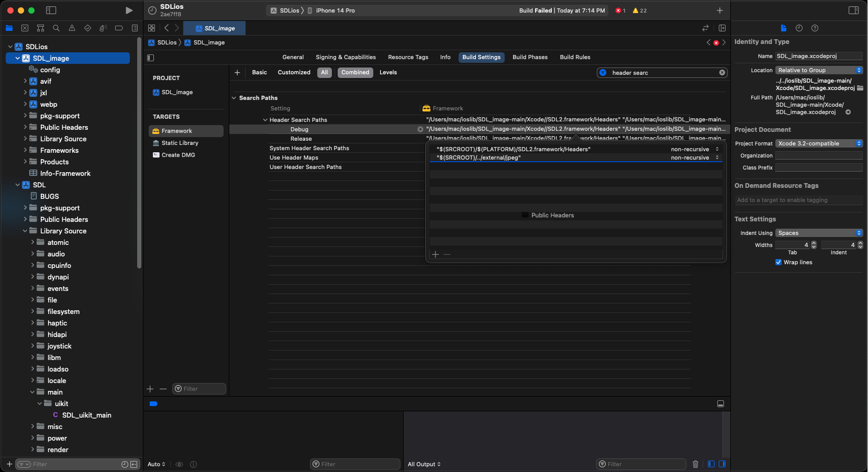Open the Quick Help inspector icon

[x=815, y=28]
